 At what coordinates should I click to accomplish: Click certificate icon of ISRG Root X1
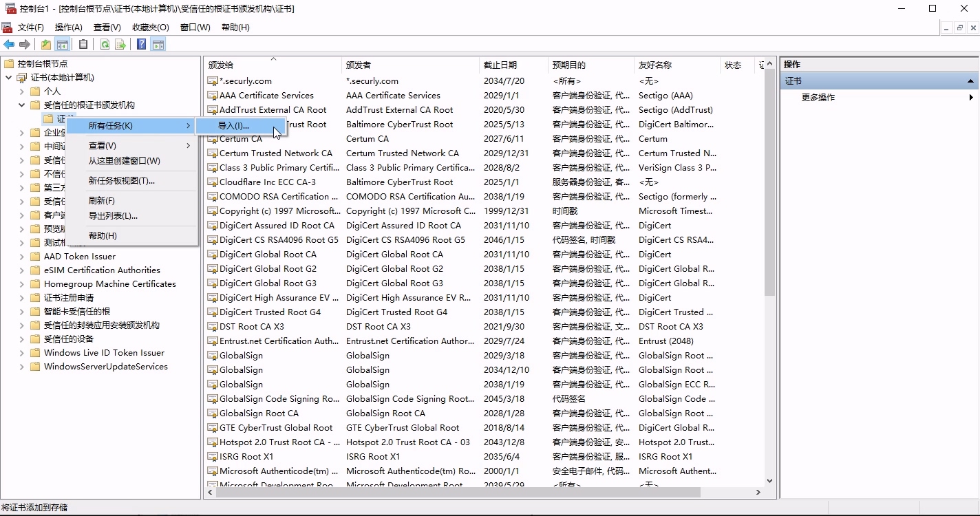coord(213,457)
